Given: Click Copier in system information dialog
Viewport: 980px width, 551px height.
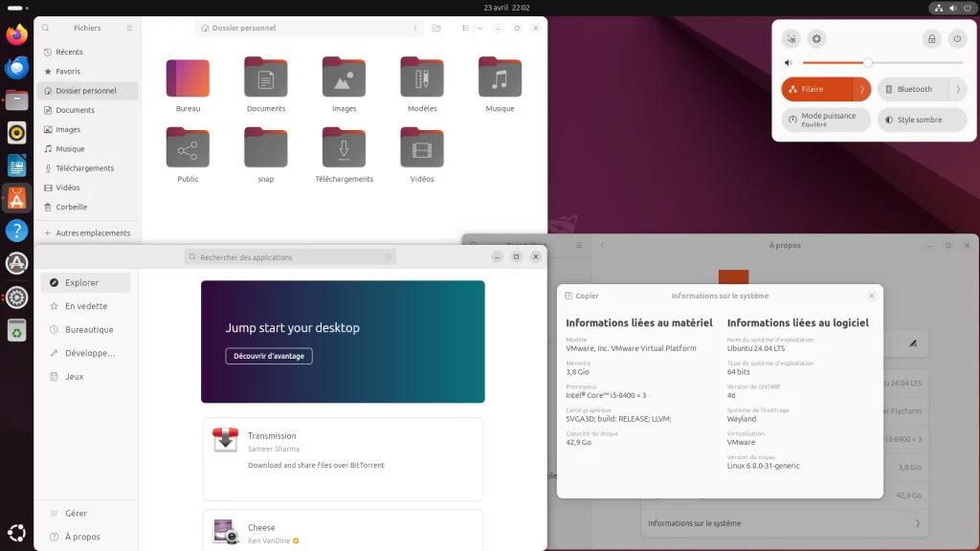Looking at the screenshot, I should click(x=581, y=297).
